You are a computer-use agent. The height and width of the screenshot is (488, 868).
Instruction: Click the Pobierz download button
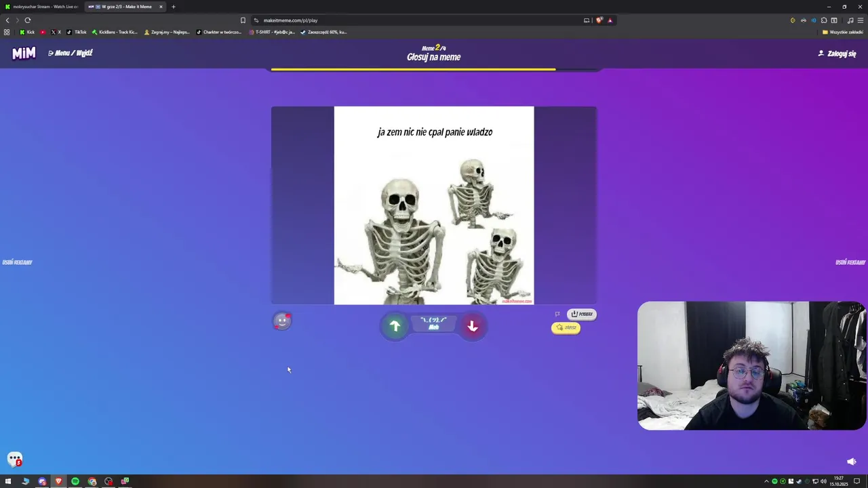coord(582,314)
